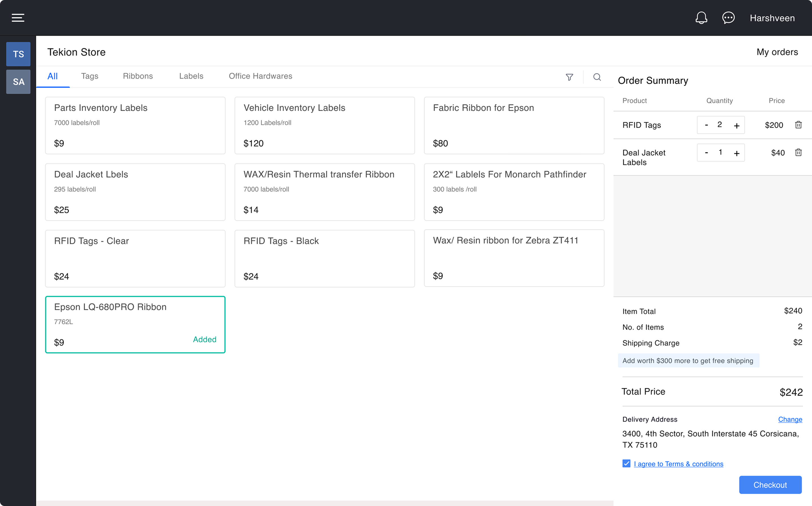Click the Checkout button
Screen dimensions: 812x506
coord(770,484)
